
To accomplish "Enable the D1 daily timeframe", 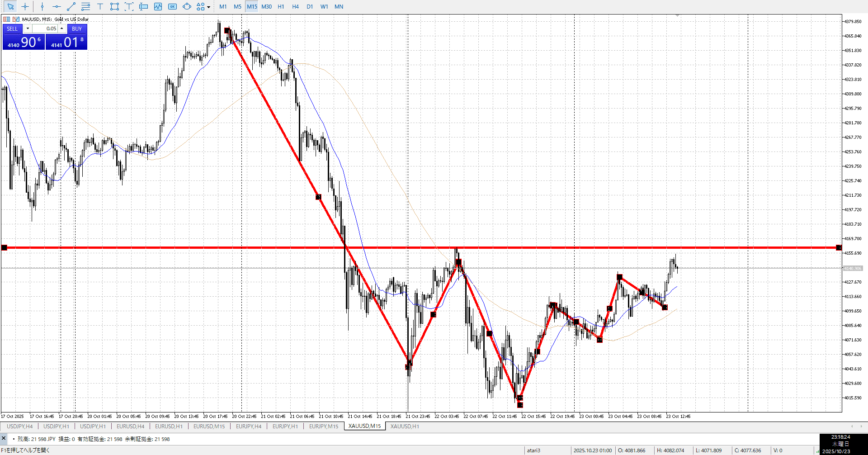I will 310,6.
